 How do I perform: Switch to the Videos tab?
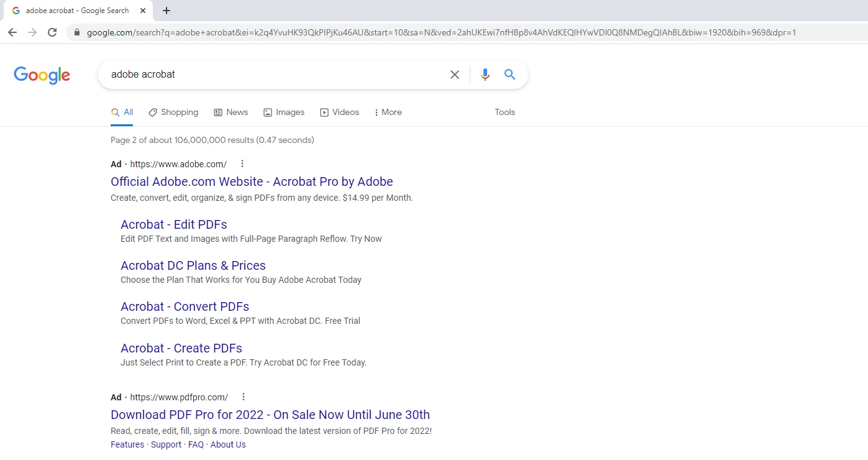click(x=339, y=113)
